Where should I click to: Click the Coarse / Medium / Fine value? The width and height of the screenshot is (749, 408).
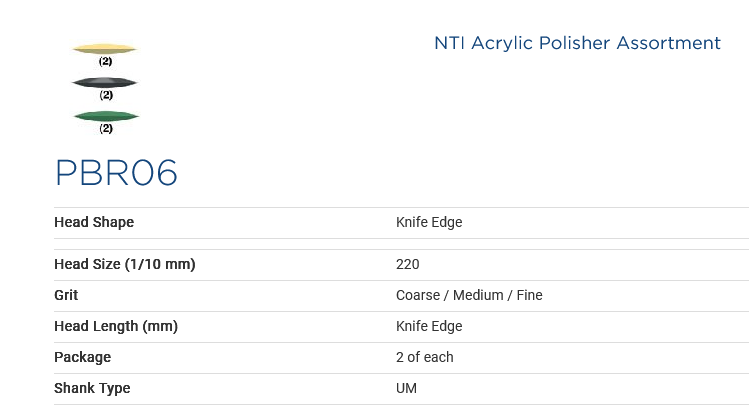tap(469, 295)
